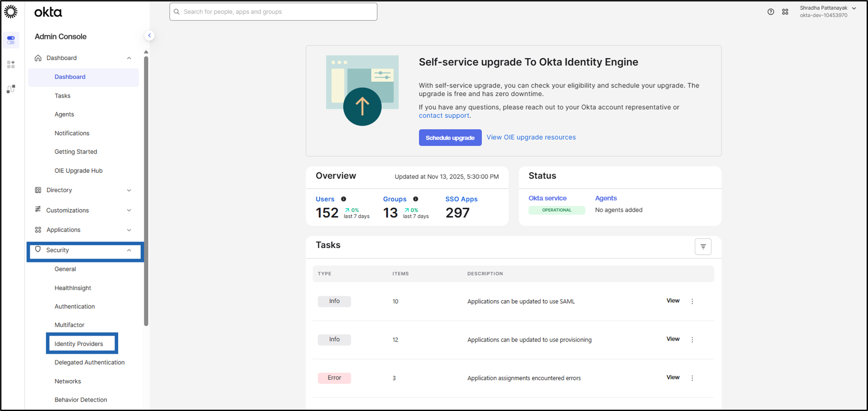The image size is (868, 411).
Task: Click the Tasks filter icon button
Action: [x=703, y=246]
